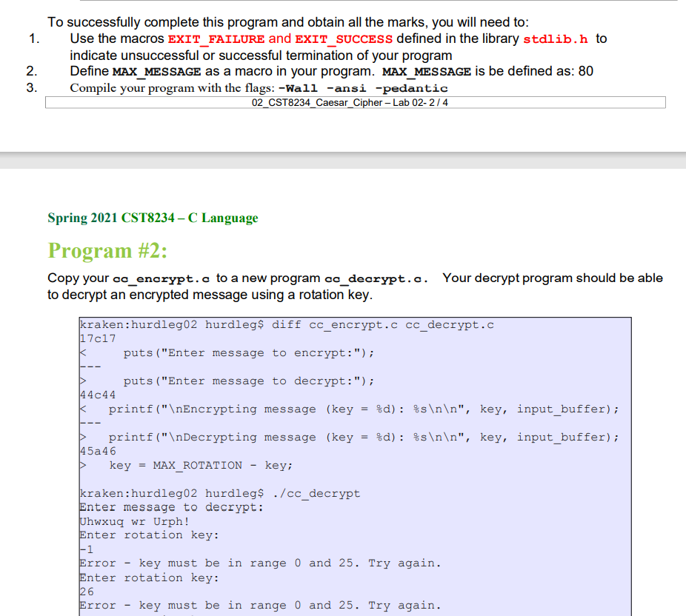Click the entered key value -1

[87, 549]
